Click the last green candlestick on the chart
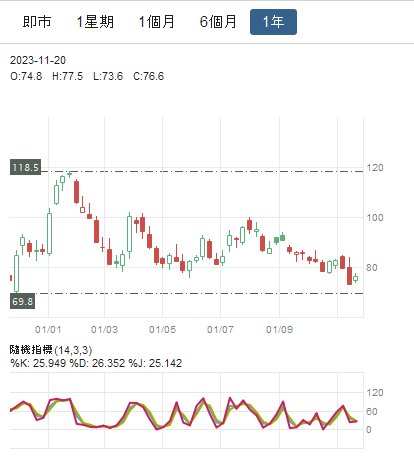This screenshot has height=460, width=414. pos(355,278)
